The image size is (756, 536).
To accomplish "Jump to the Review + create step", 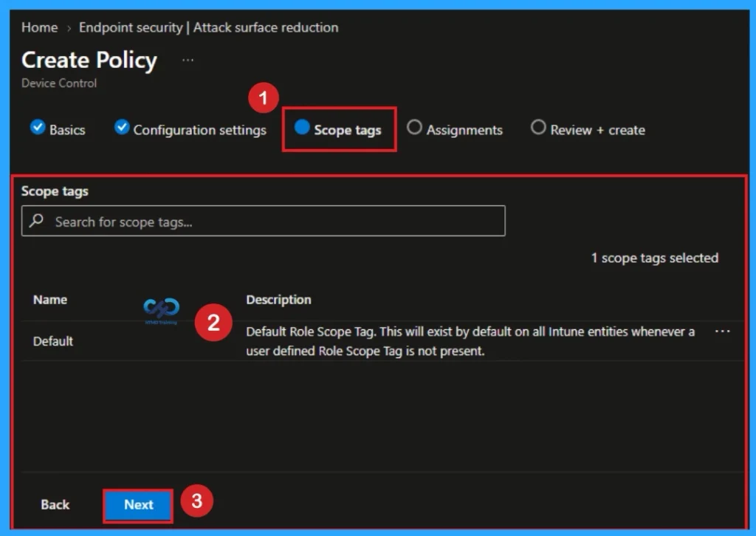I will coord(588,129).
